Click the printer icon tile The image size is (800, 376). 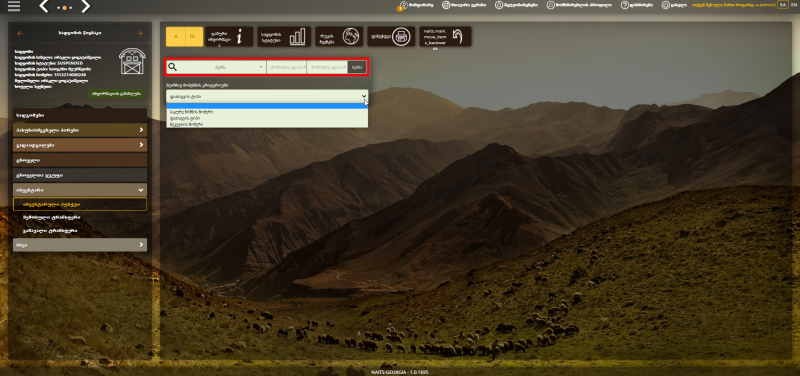391,37
